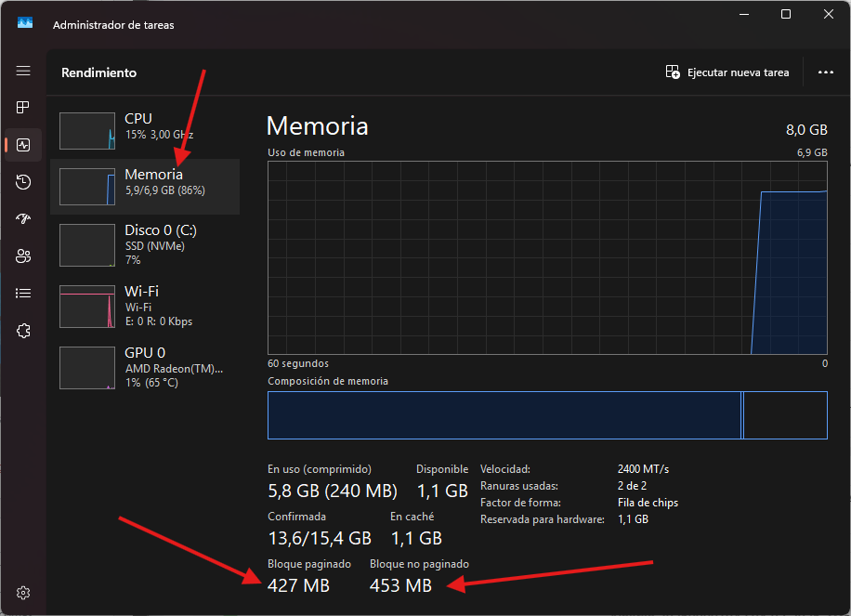Click the Wi-Fi mini graph thumbnail
This screenshot has width=851, height=616.
[x=87, y=307]
